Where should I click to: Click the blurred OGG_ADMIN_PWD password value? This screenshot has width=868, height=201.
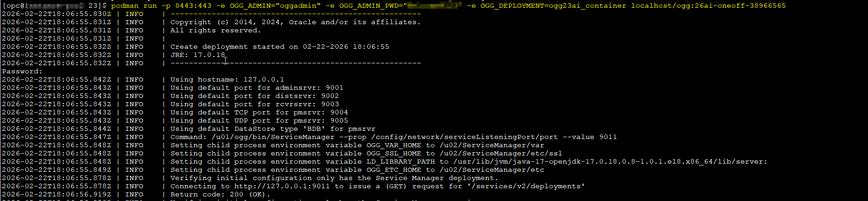[x=433, y=5]
